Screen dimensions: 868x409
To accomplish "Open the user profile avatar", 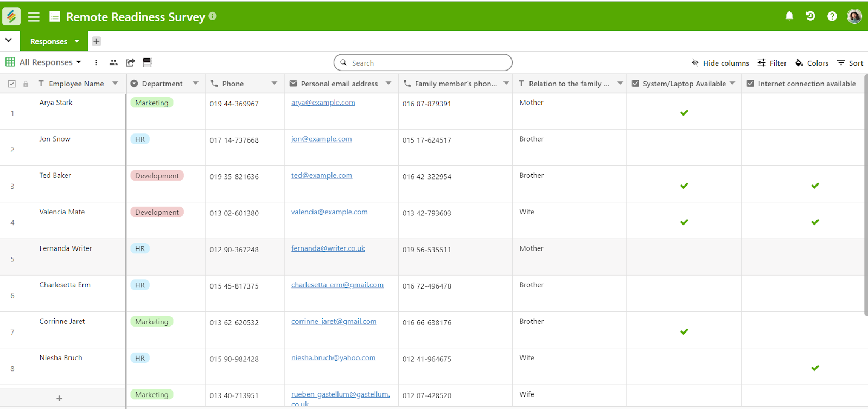I will click(x=854, y=16).
